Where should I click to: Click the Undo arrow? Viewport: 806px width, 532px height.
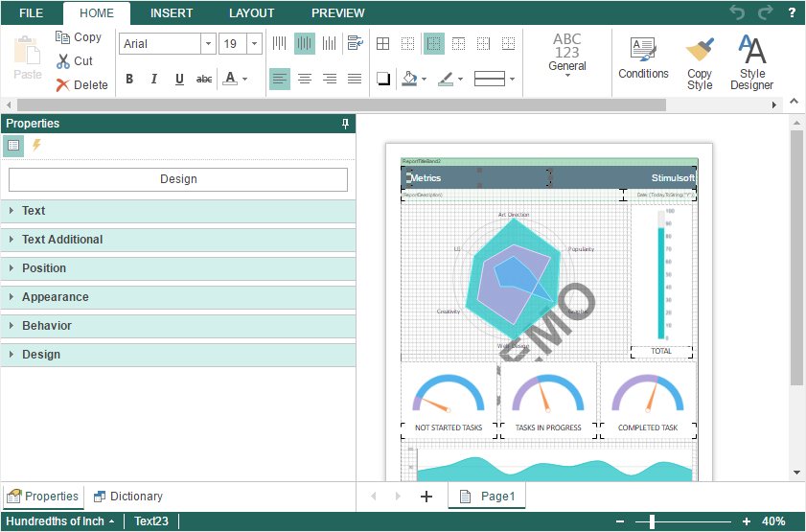tap(737, 12)
